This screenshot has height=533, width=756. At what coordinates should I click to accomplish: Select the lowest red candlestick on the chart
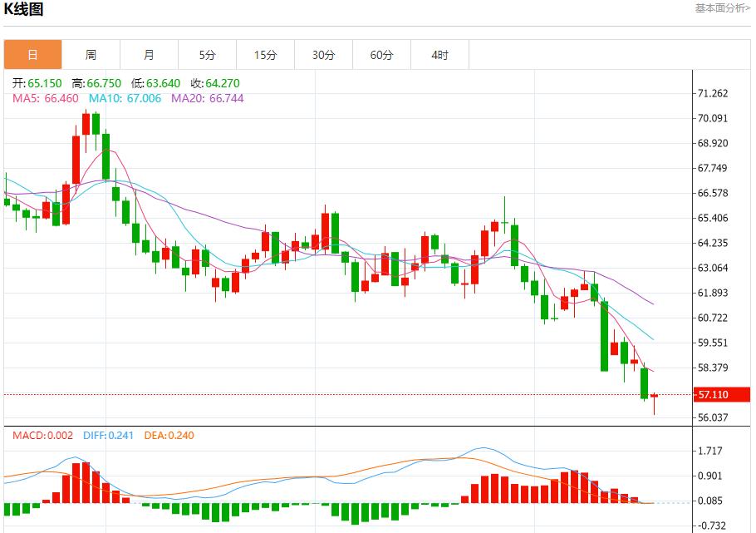pos(654,396)
